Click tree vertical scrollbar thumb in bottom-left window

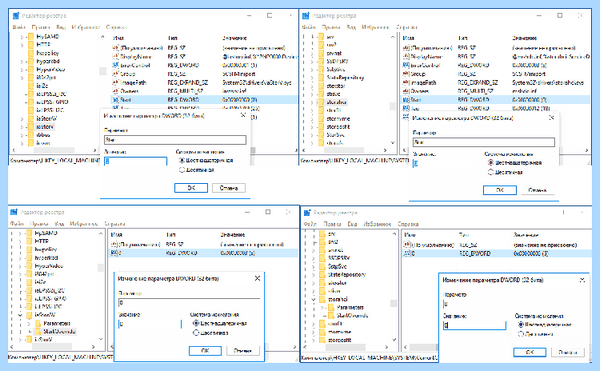click(x=101, y=268)
